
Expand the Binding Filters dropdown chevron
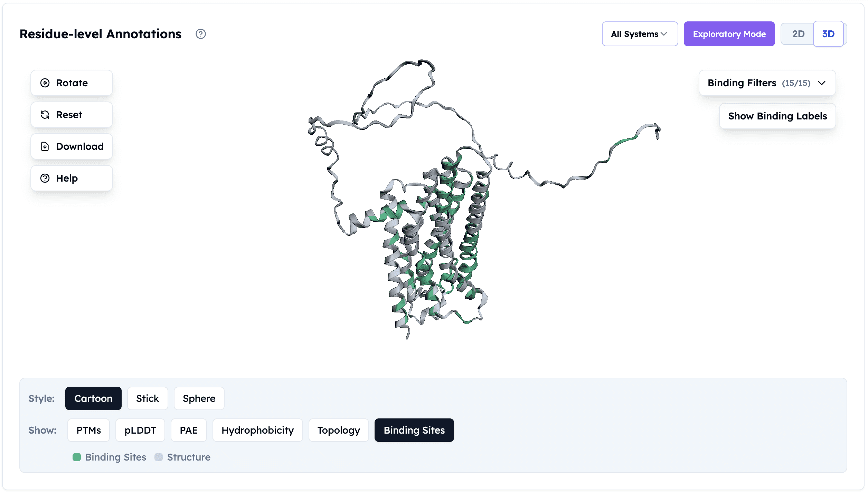822,83
